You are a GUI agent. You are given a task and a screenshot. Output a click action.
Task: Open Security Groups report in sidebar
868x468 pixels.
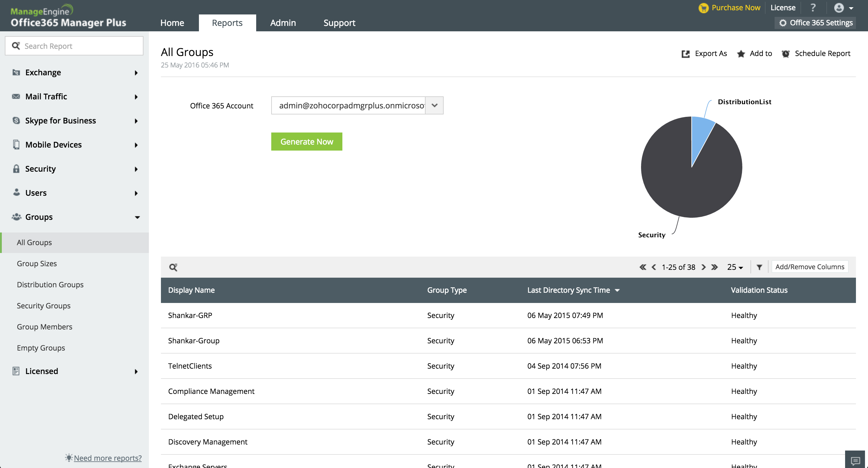tap(43, 305)
